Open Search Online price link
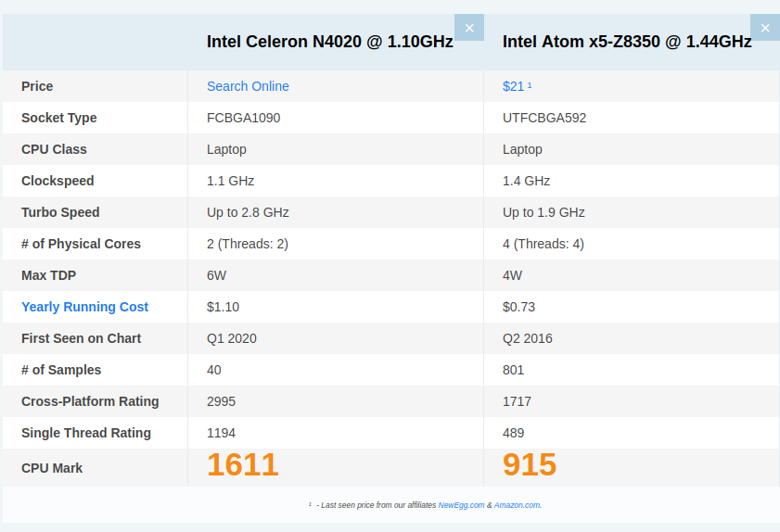This screenshot has width=780, height=532. 248,86
